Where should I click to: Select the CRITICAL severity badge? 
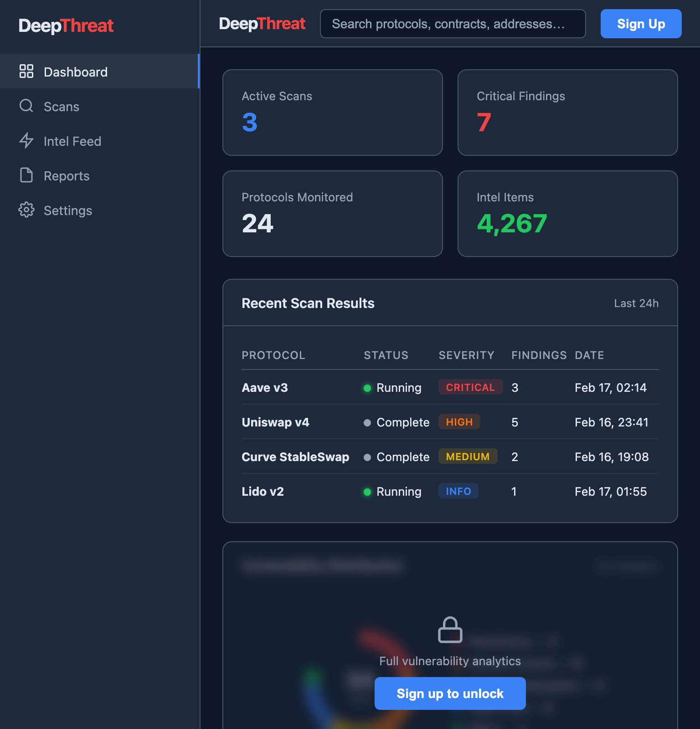pos(470,387)
